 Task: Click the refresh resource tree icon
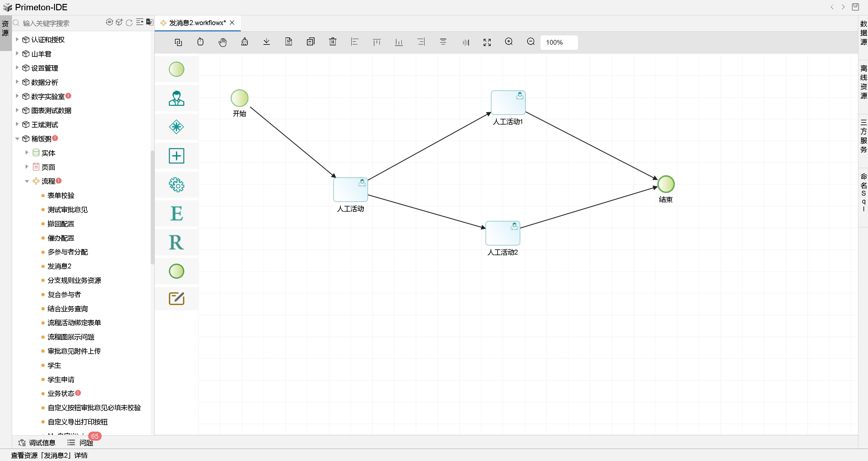pyautogui.click(x=129, y=23)
